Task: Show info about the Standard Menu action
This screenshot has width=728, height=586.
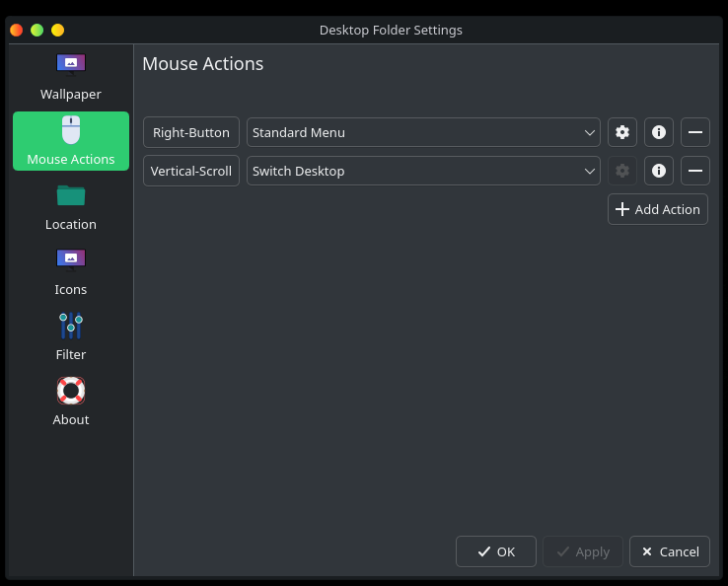Action: click(x=658, y=132)
